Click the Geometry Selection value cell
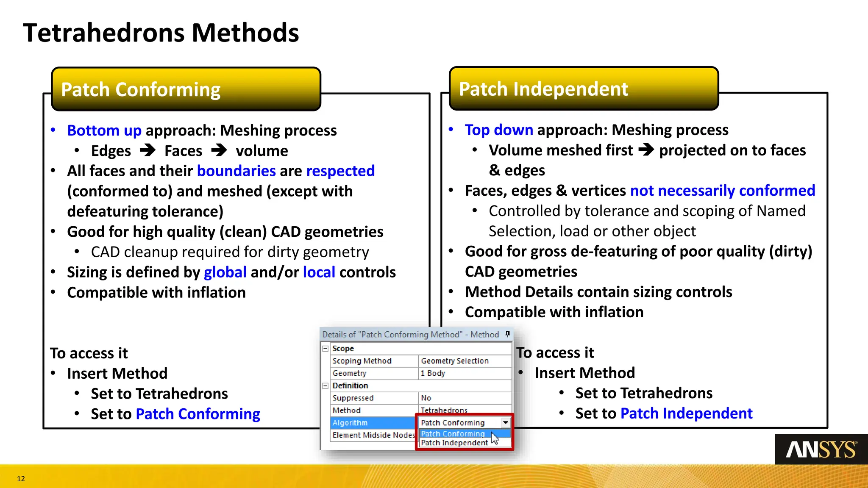Viewport: 868px width, 488px height. click(x=455, y=361)
